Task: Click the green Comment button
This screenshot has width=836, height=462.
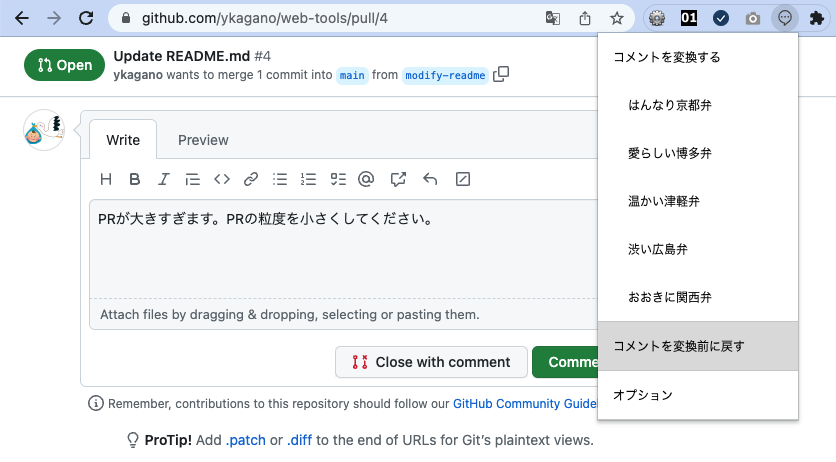Action: click(565, 362)
